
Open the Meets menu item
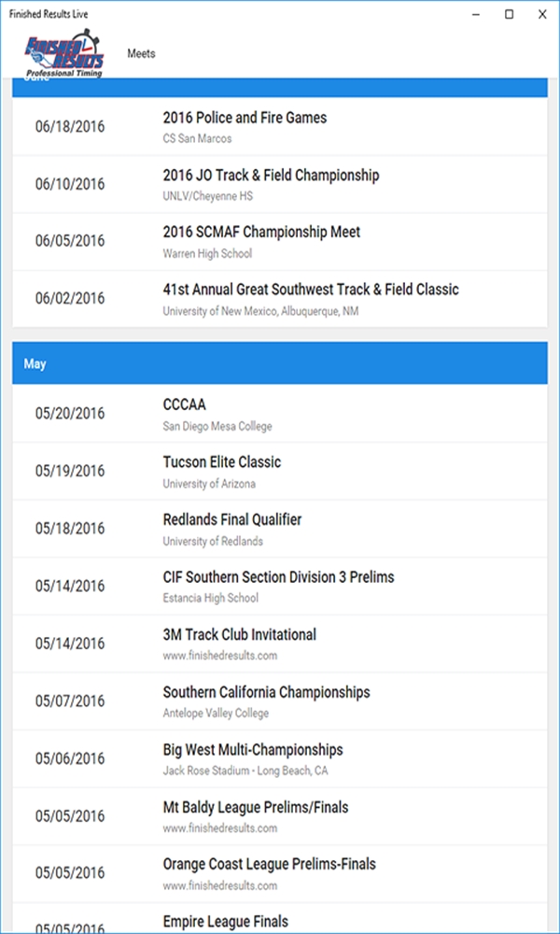141,53
